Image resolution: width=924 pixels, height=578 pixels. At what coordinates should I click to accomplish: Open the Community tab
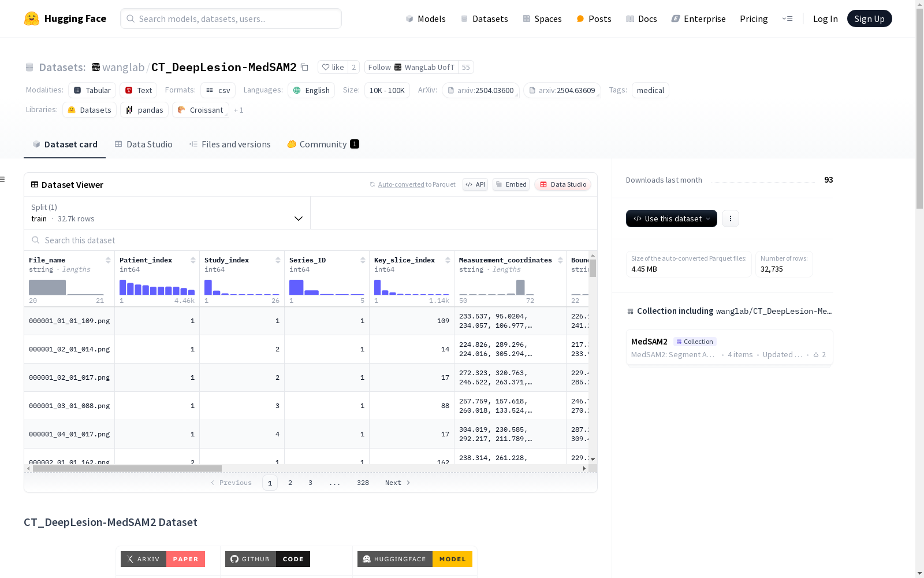(323, 144)
